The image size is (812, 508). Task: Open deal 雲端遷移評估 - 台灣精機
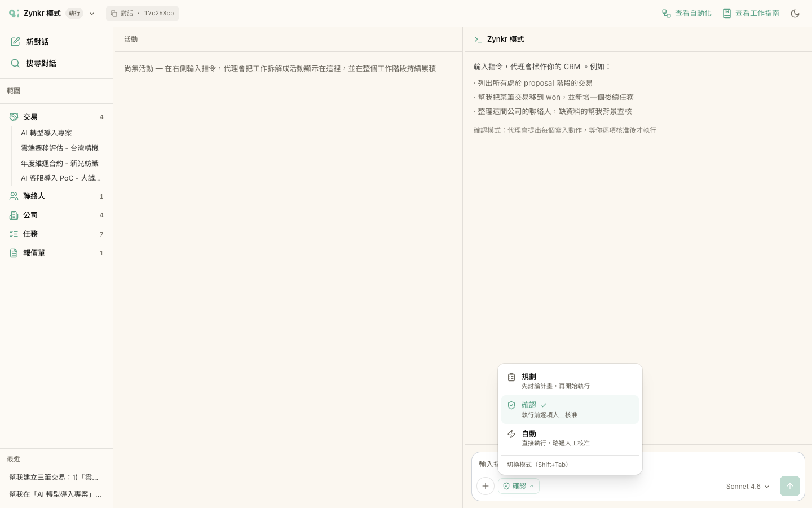(60, 148)
